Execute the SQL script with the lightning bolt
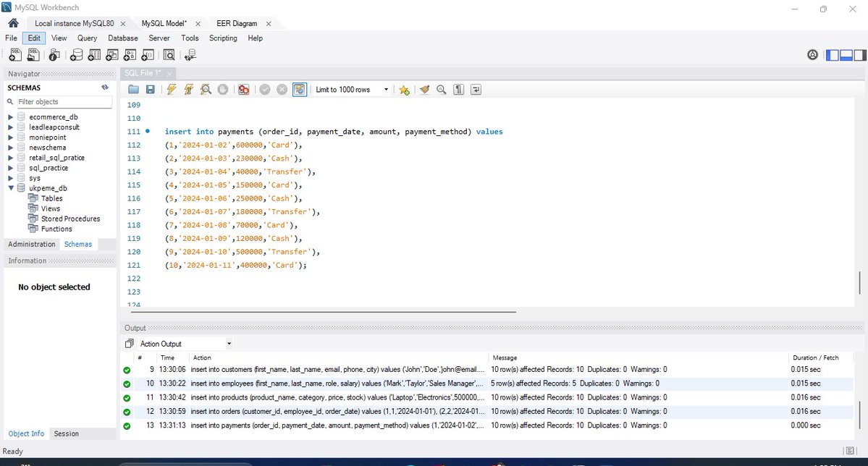The width and height of the screenshot is (868, 466). [172, 89]
